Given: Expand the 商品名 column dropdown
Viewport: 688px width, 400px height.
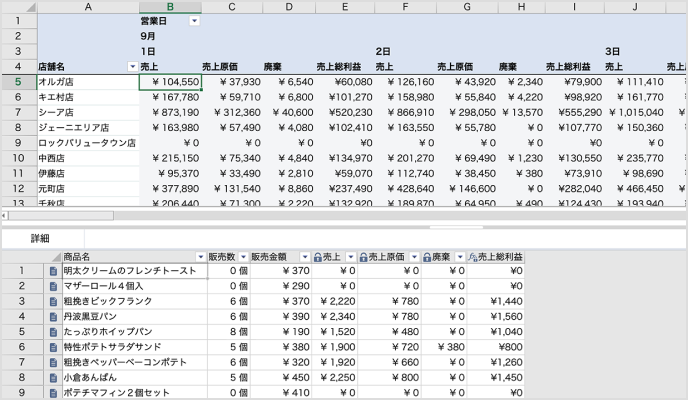Looking at the screenshot, I should tap(200, 257).
